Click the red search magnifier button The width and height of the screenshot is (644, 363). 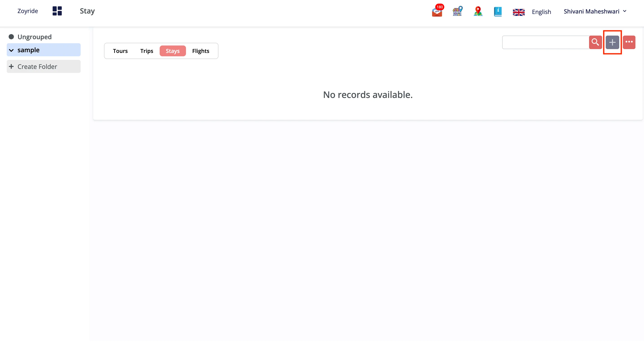(x=595, y=42)
